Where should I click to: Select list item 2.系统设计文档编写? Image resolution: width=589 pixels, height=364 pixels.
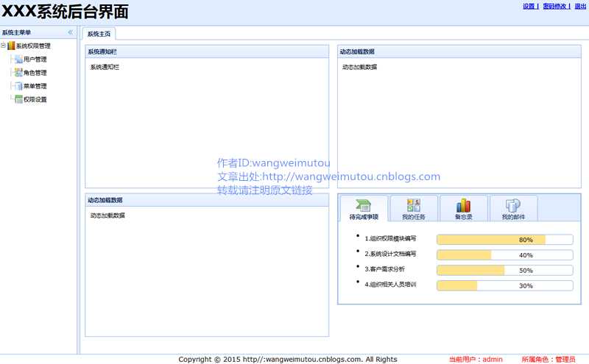click(390, 254)
